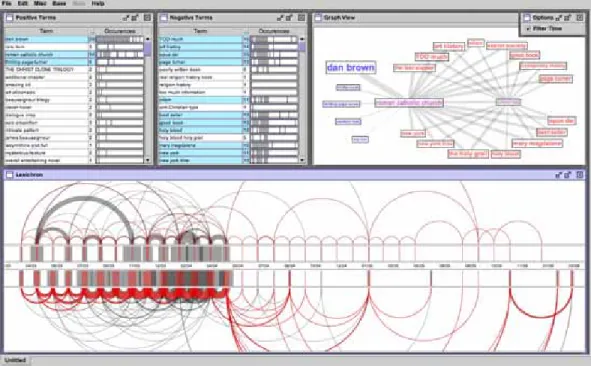Switch to the Untitled tab at the bottom
Viewport: 591px width, 366px height.
pyautogui.click(x=15, y=360)
